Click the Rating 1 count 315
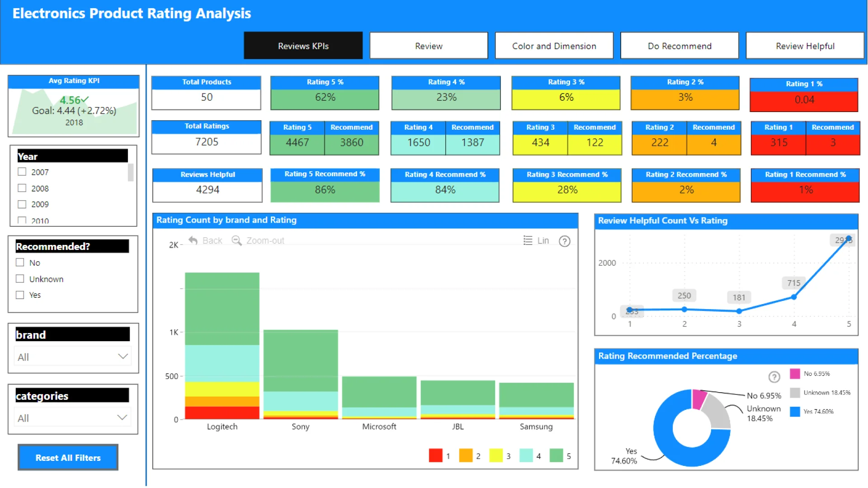The width and height of the screenshot is (868, 488). pyautogui.click(x=779, y=142)
